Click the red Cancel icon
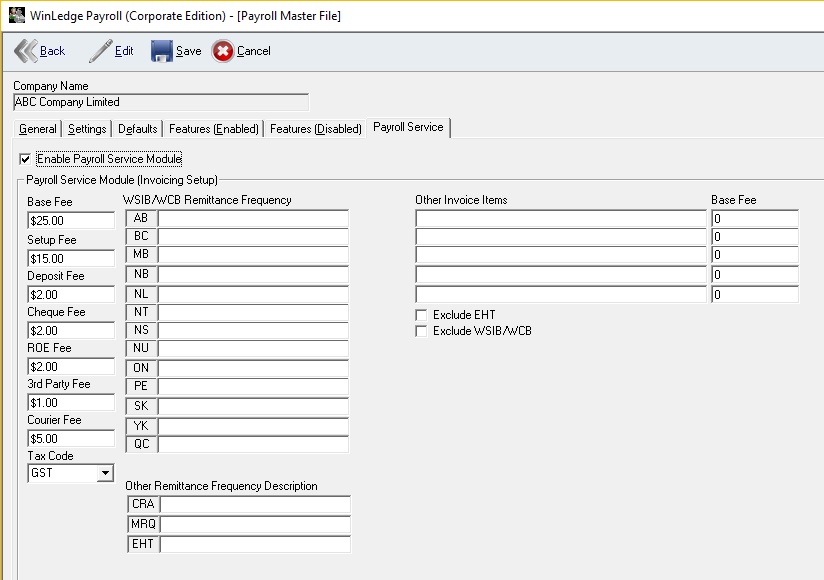Viewport: 824px width, 580px height. pyautogui.click(x=223, y=51)
